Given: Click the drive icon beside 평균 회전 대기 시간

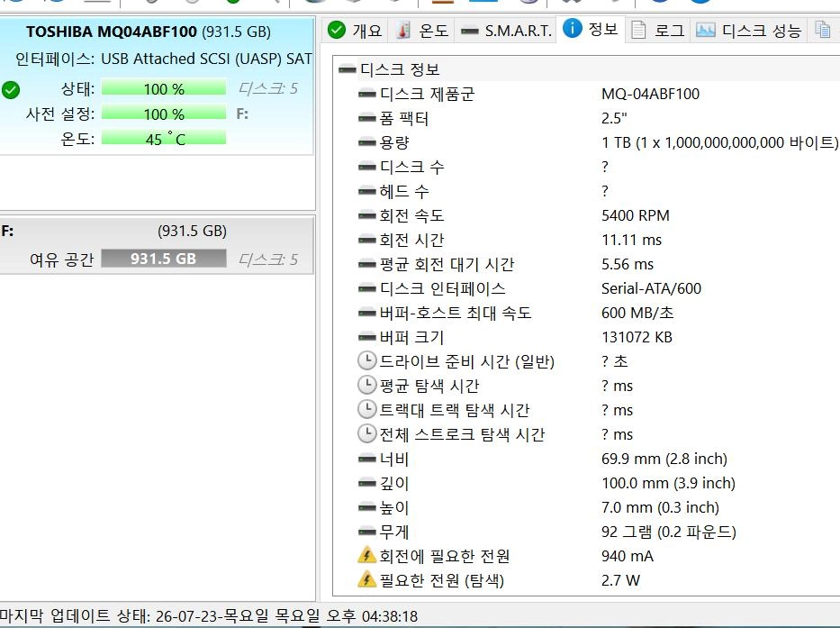Looking at the screenshot, I should pos(367,264).
